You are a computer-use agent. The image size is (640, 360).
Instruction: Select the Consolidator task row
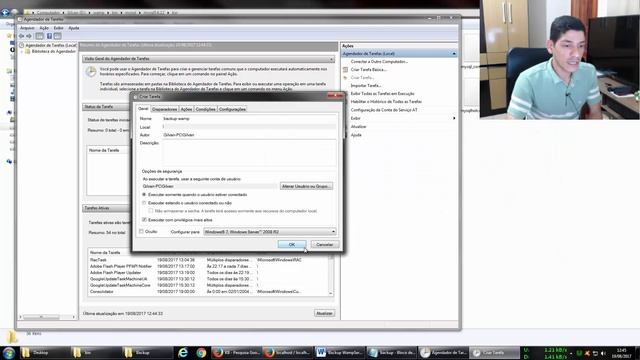[x=208, y=292]
